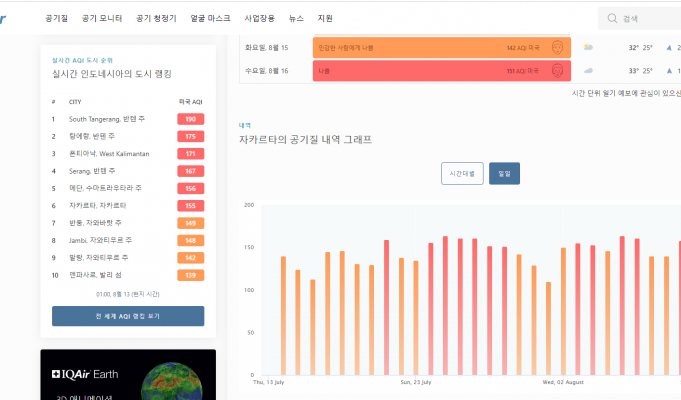The width and height of the screenshot is (681, 400).
Task: Open the 공기질 menu
Action: [57, 18]
